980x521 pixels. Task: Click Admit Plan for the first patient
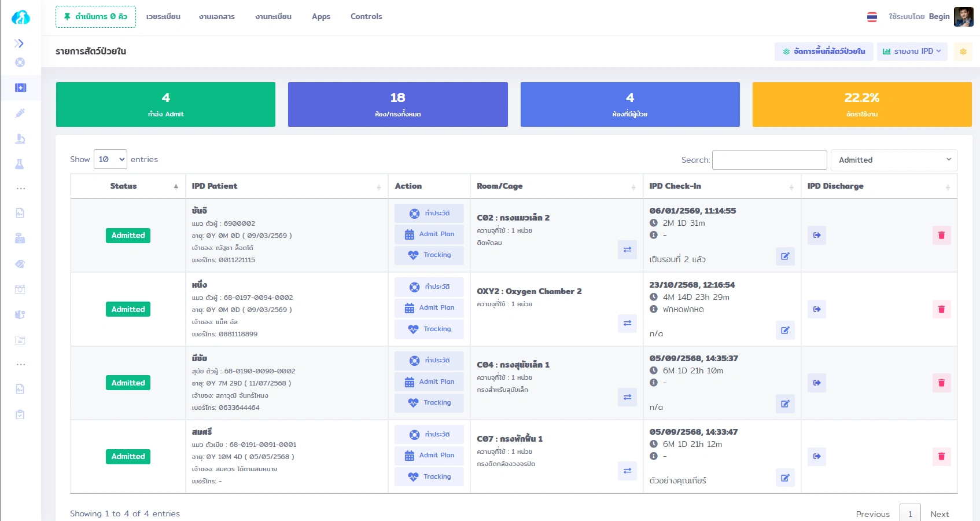429,234
